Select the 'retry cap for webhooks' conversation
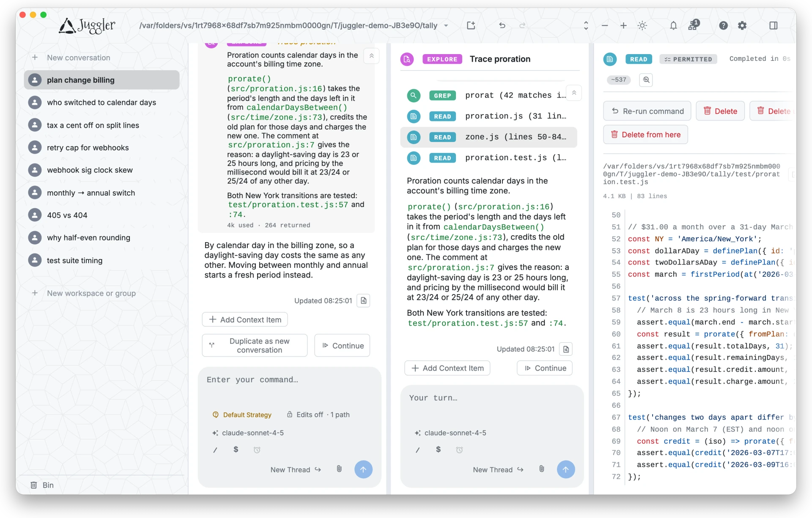This screenshot has width=812, height=518. [x=101, y=147]
